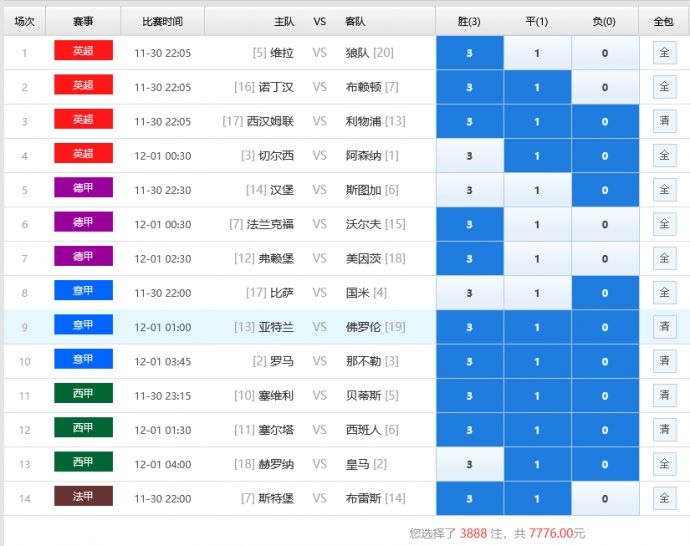
Task: Toggle draw (1) for 法兰克福 vs 沃尔夫
Action: tap(537, 224)
